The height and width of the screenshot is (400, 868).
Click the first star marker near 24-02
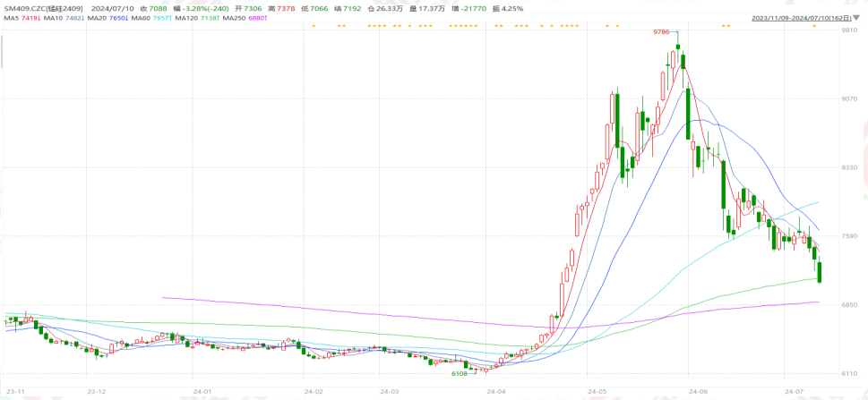tap(314, 26)
